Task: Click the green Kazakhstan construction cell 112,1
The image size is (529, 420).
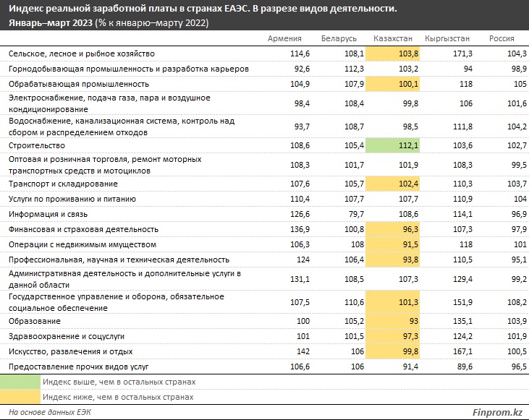Action: point(392,145)
